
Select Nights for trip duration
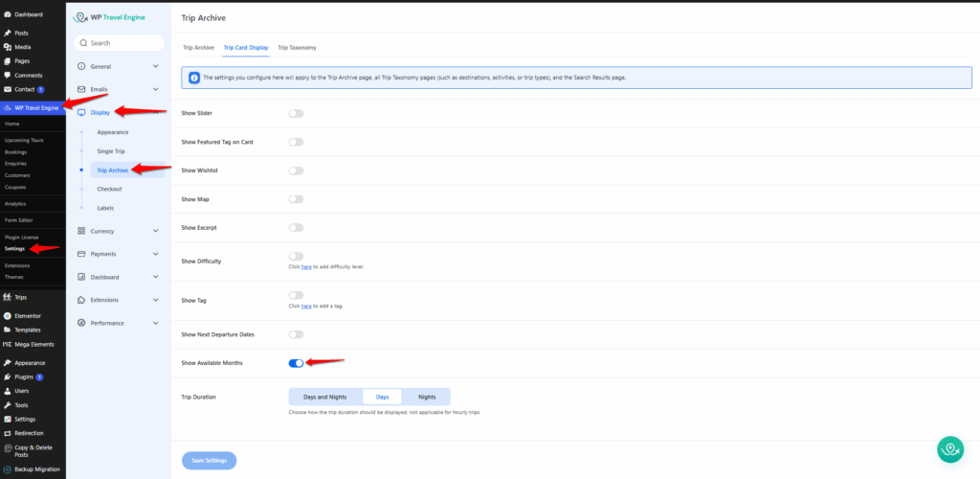(427, 397)
